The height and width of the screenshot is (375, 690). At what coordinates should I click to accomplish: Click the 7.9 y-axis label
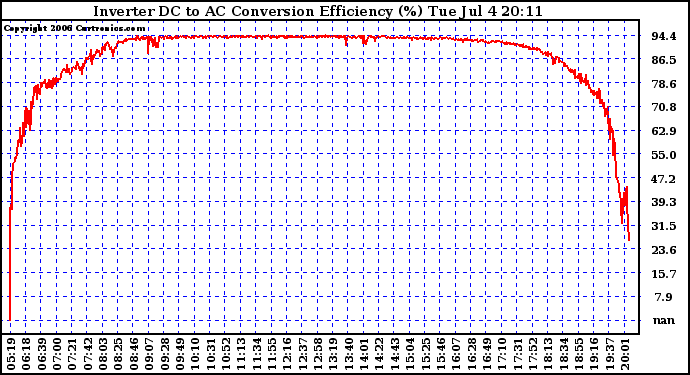[664, 298]
